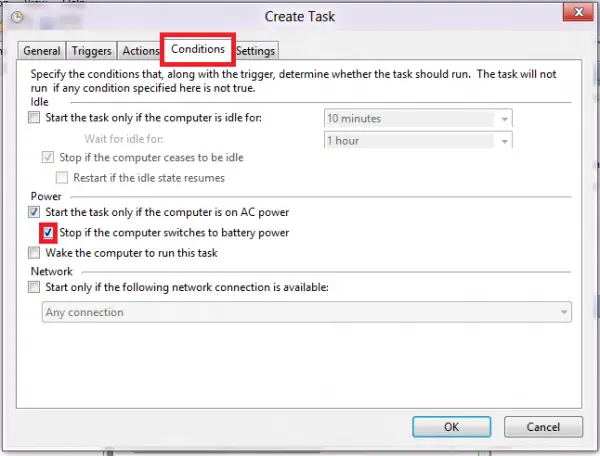Check start only if network connection available
Viewport: 600px width, 456px height.
(x=34, y=287)
